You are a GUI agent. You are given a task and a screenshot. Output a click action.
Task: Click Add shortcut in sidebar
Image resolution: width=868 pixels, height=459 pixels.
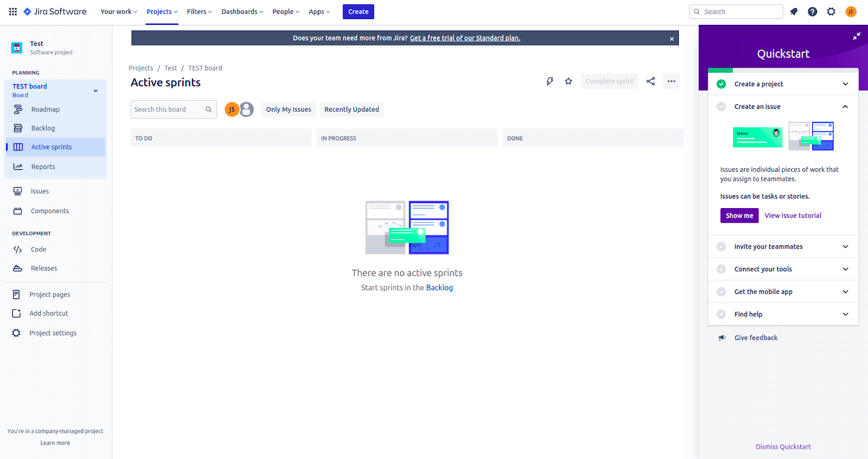(55, 314)
